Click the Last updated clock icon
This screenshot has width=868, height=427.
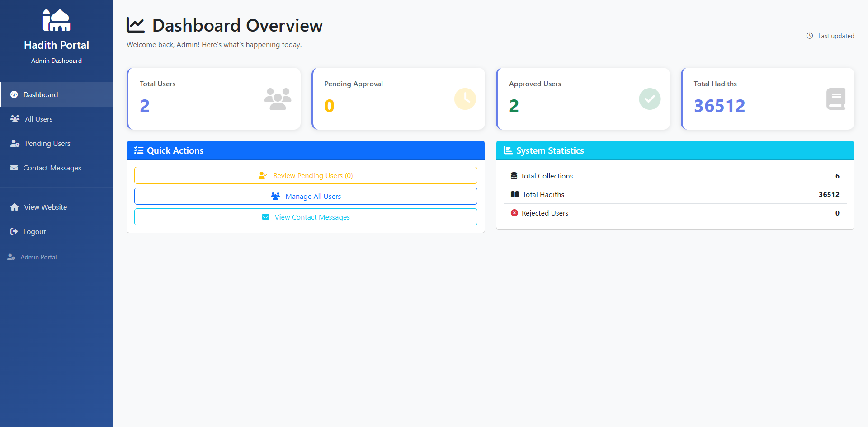coord(810,36)
